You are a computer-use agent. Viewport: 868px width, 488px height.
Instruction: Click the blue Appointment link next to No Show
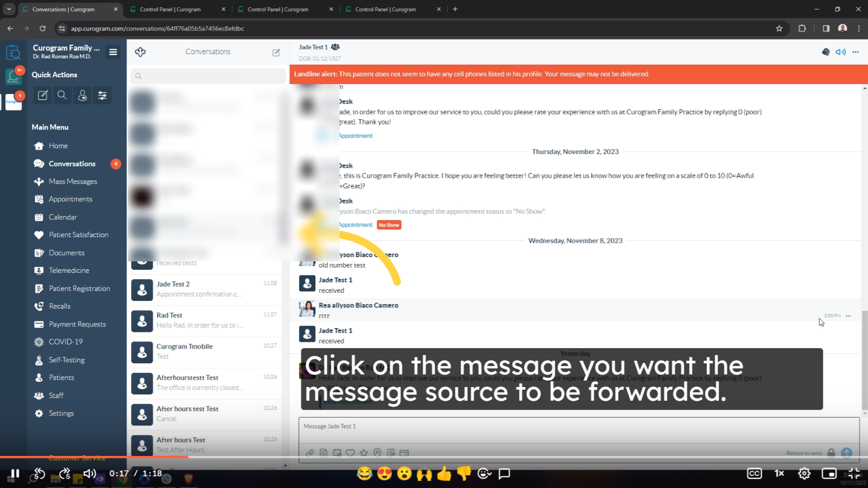(355, 225)
